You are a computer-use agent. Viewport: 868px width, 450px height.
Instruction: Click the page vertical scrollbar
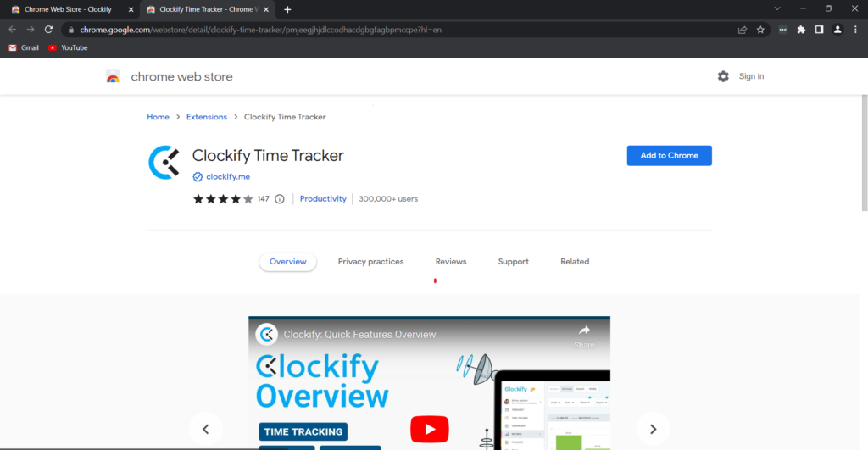click(864, 153)
